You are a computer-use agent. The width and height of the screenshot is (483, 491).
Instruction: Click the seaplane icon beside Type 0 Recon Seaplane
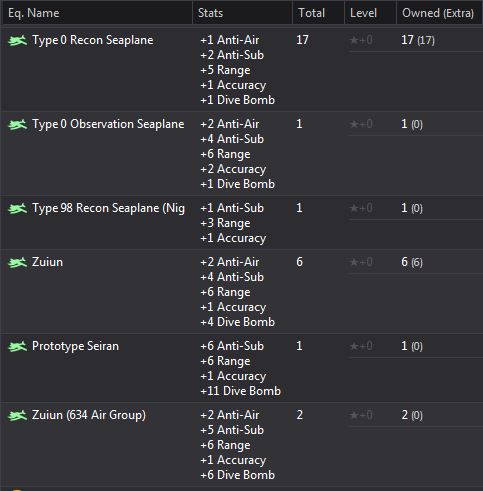click(17, 41)
